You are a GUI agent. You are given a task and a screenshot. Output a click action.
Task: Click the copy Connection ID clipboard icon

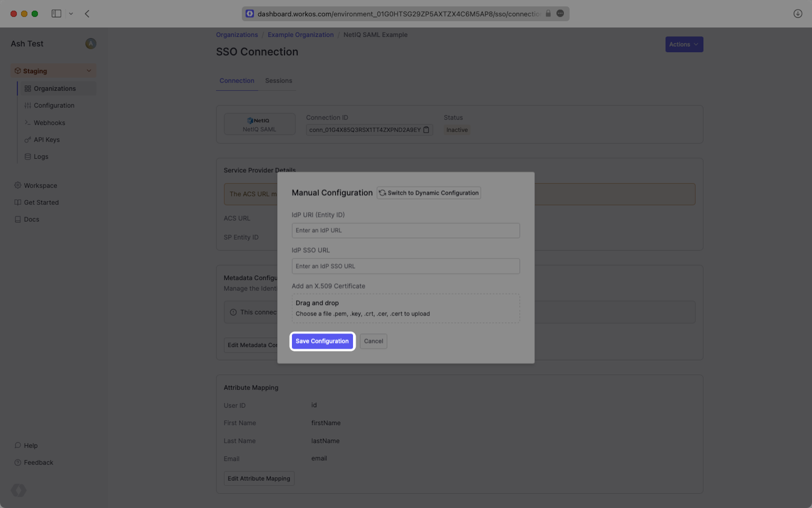click(x=426, y=130)
